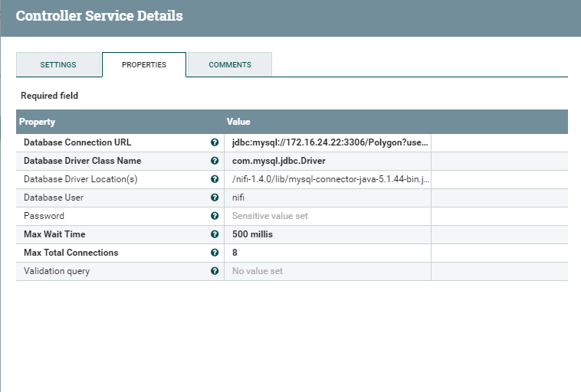Click the Password property help icon
The image size is (581, 392).
click(215, 216)
